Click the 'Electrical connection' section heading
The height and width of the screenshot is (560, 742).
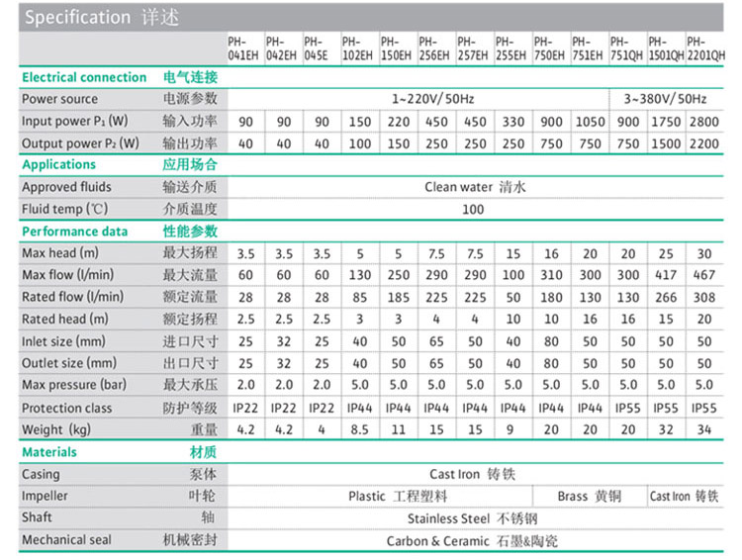coord(84,77)
